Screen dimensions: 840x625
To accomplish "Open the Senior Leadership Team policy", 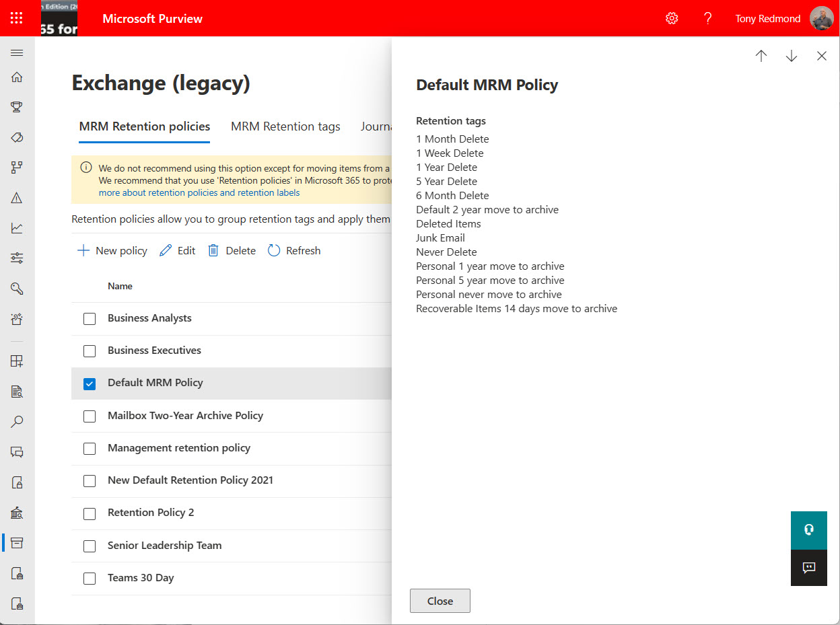I will click(164, 546).
